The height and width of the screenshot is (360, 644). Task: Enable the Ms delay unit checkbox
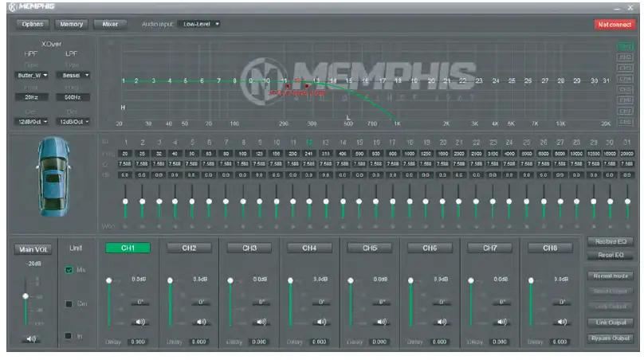coord(69,270)
